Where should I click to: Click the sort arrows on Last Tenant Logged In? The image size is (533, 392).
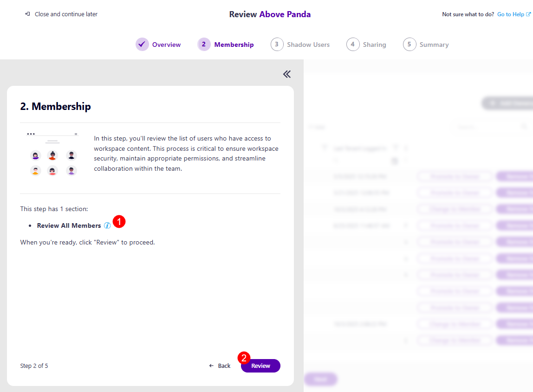click(x=405, y=148)
